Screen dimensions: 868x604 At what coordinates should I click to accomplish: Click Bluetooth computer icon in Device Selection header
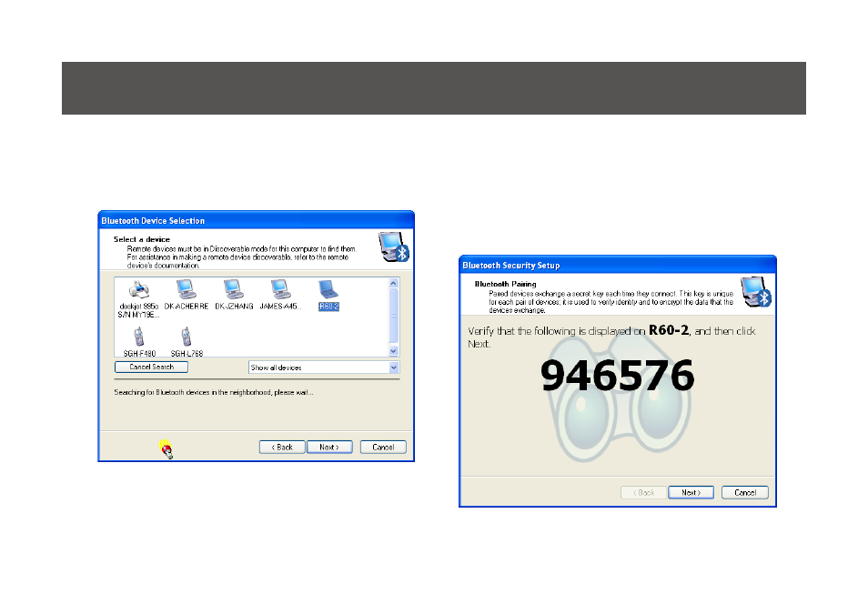pyautogui.click(x=394, y=247)
